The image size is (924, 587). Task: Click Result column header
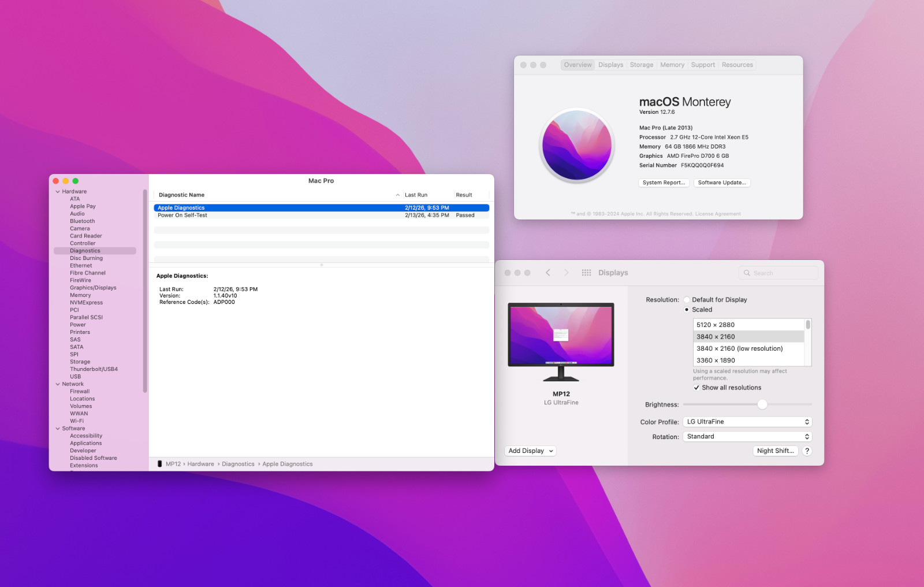464,195
